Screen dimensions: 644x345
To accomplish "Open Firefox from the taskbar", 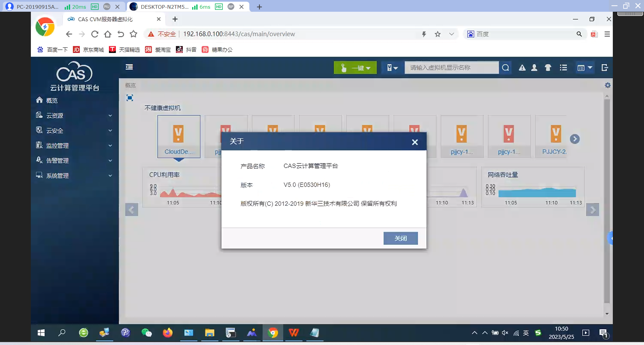I will 167,333.
